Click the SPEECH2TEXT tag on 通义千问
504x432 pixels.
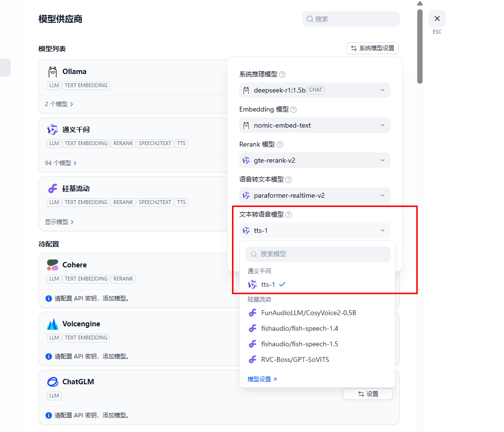[x=155, y=143]
